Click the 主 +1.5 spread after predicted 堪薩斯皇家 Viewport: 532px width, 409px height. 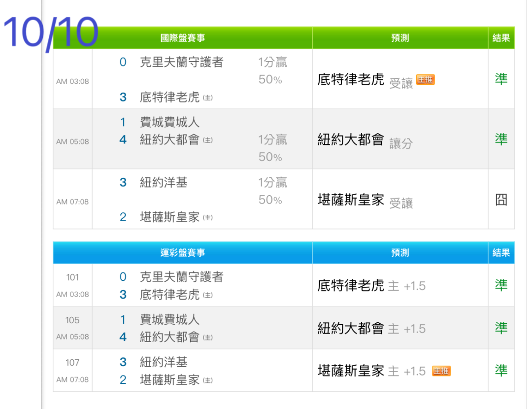406,372
